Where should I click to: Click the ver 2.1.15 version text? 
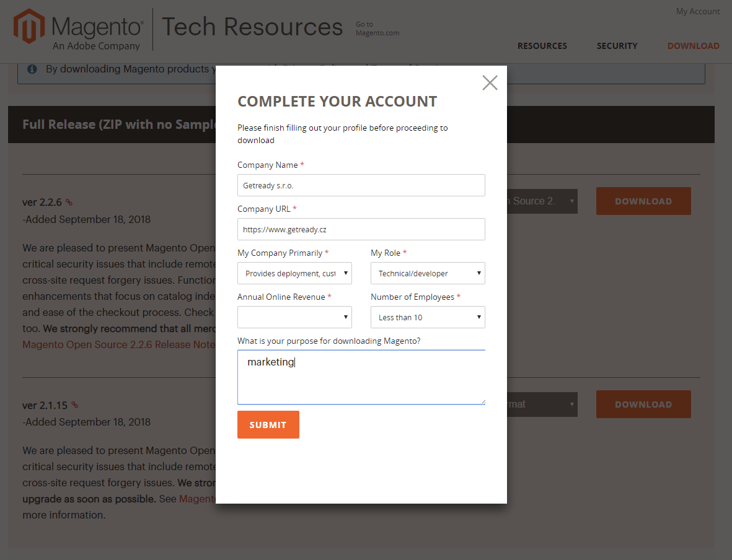coord(45,405)
